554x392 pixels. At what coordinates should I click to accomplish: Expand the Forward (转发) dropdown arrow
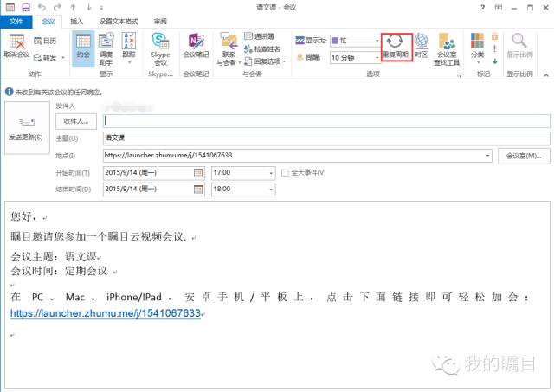[63, 57]
